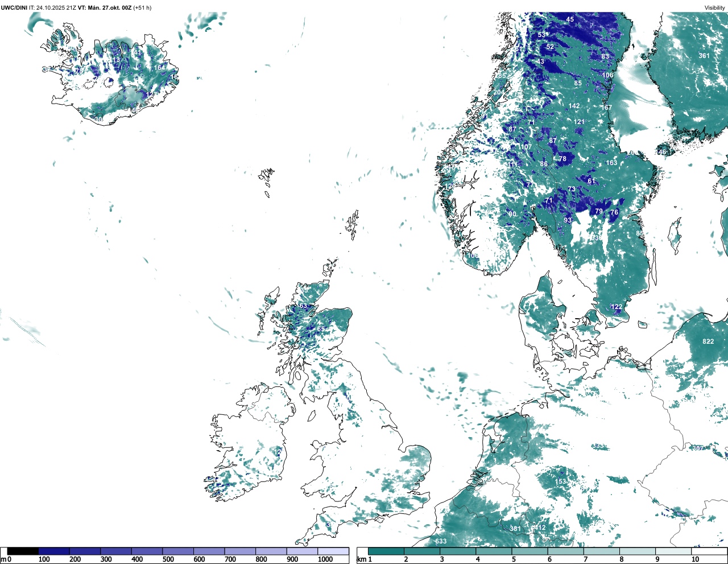Click the '83' value near Swedish coast
The height and width of the screenshot is (564, 728).
tap(605, 56)
